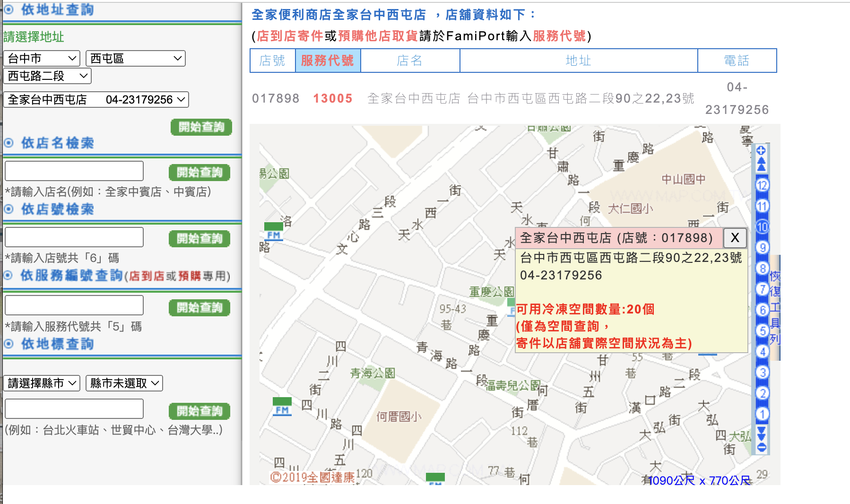Open the 縣市未選取 dropdown
This screenshot has width=850, height=504.
[124, 383]
